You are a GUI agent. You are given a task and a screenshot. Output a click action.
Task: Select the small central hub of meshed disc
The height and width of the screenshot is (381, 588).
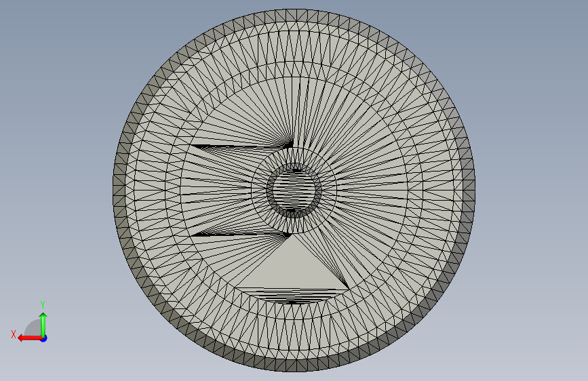point(294,190)
